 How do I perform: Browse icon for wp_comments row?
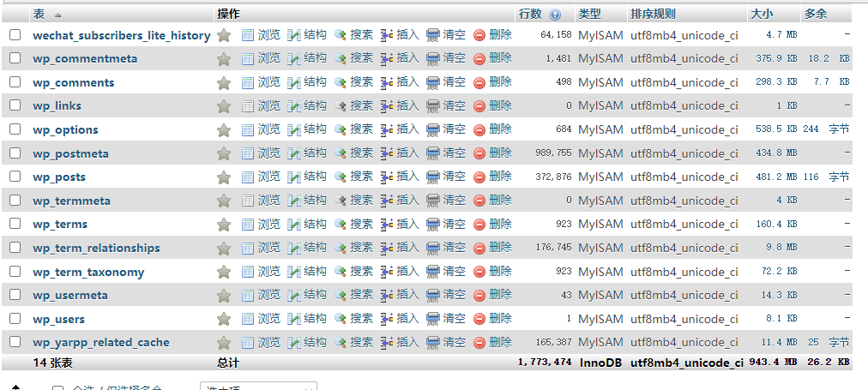[248, 83]
